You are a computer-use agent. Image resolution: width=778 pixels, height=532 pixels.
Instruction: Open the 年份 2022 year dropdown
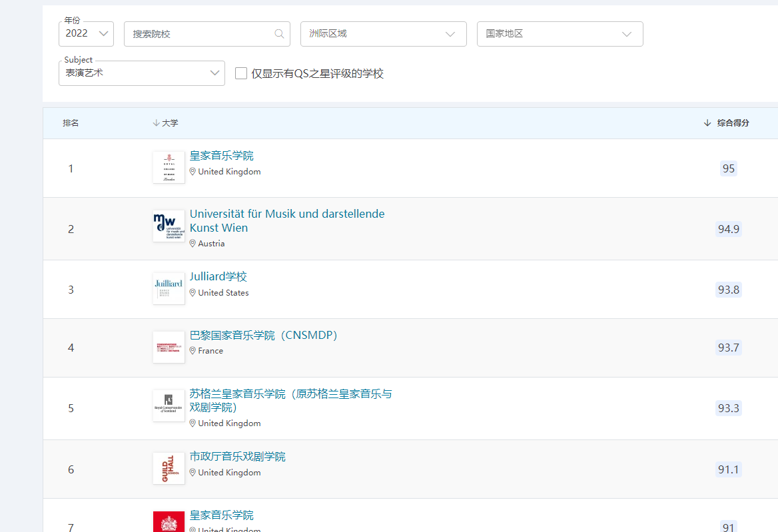[87, 34]
